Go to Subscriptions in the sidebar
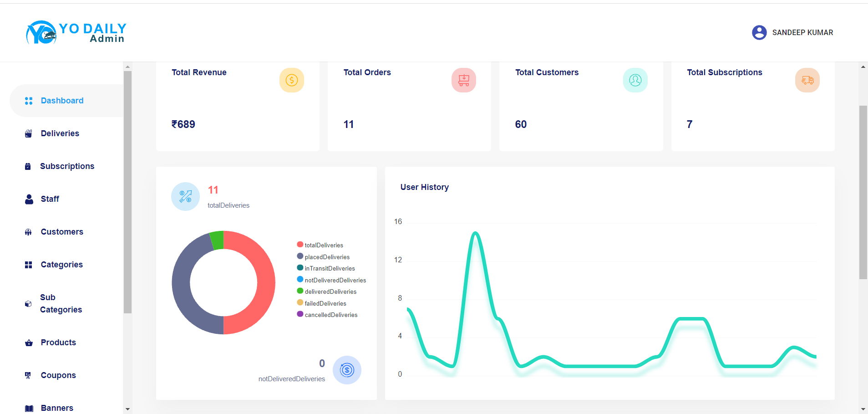 [67, 166]
